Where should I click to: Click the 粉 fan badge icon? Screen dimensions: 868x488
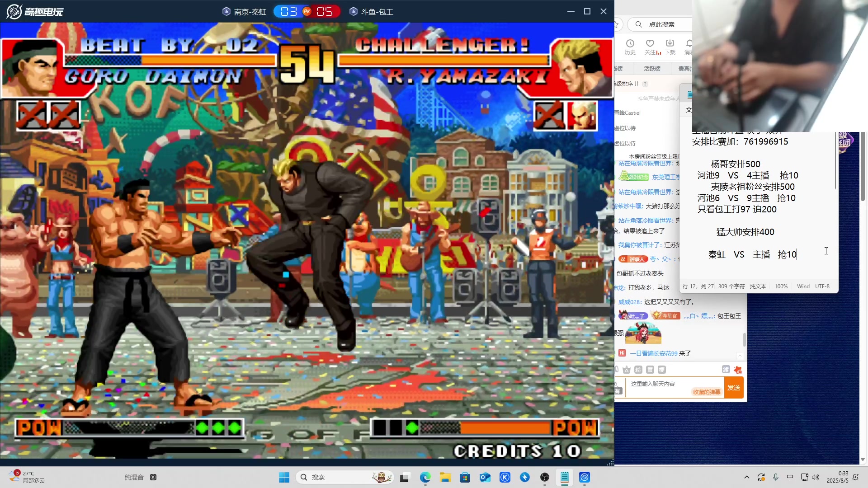tap(638, 370)
